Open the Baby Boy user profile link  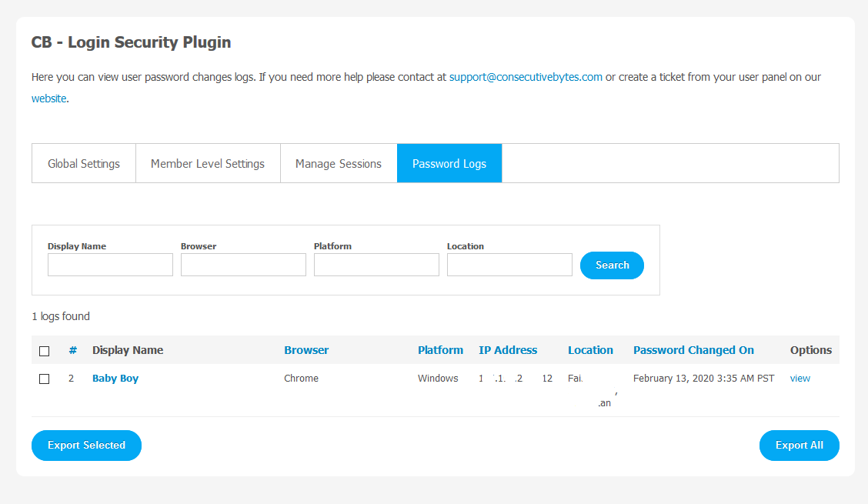(115, 379)
